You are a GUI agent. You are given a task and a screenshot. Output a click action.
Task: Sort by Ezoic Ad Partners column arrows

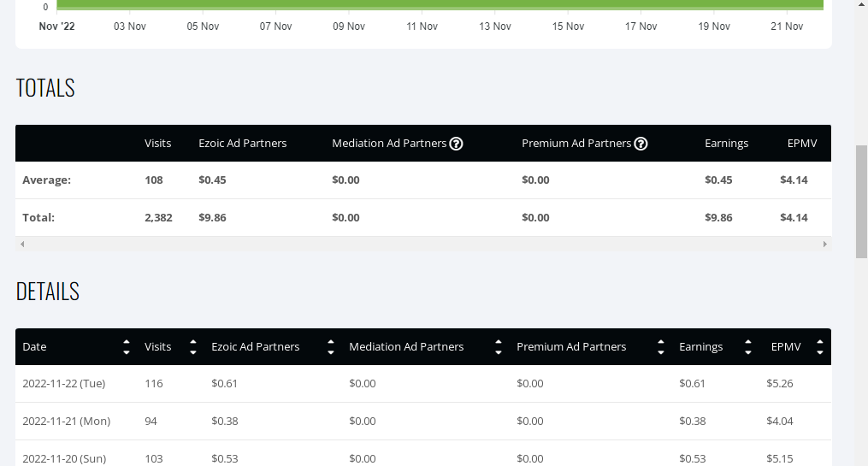[x=330, y=347]
